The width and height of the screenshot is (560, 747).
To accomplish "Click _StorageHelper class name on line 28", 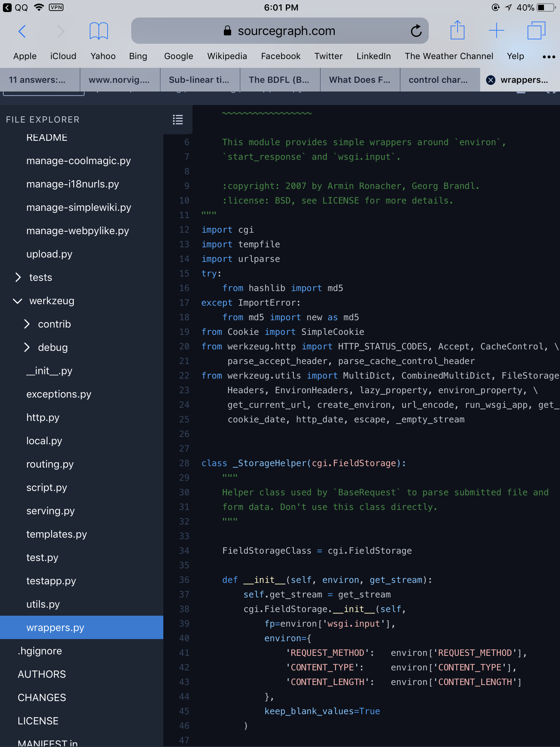I will tap(269, 463).
